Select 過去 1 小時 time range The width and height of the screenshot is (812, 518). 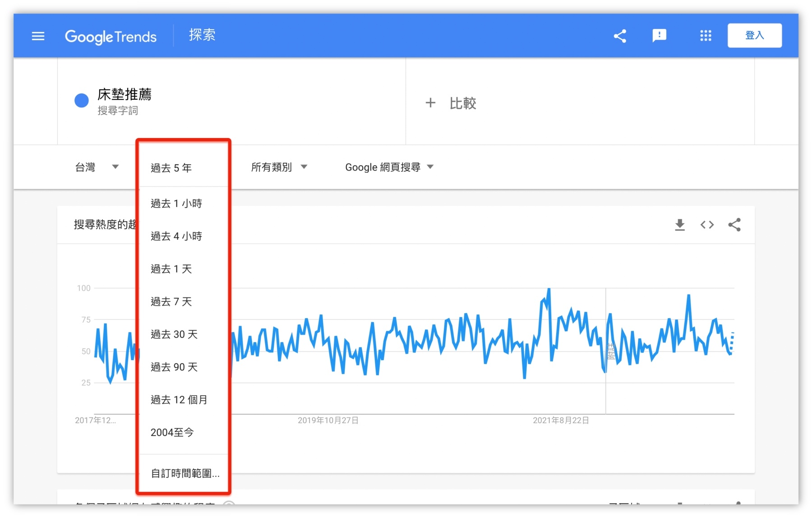(176, 203)
